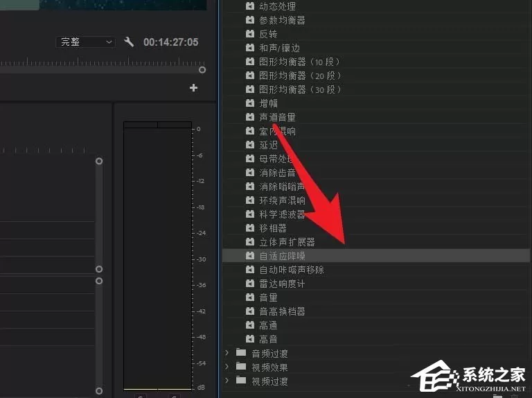The image size is (532, 398).
Task: Click the 00:14:27:05 duration timecode
Action: [x=170, y=42]
